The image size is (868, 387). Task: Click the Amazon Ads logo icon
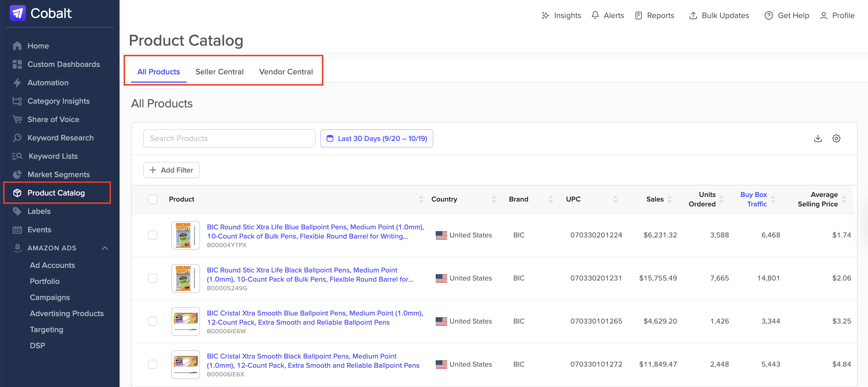[17, 248]
